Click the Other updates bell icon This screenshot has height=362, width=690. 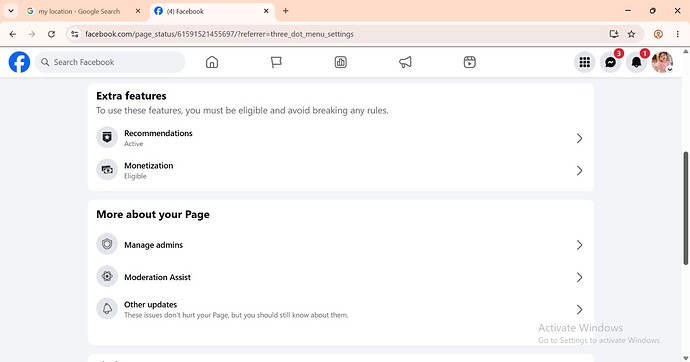coord(107,309)
